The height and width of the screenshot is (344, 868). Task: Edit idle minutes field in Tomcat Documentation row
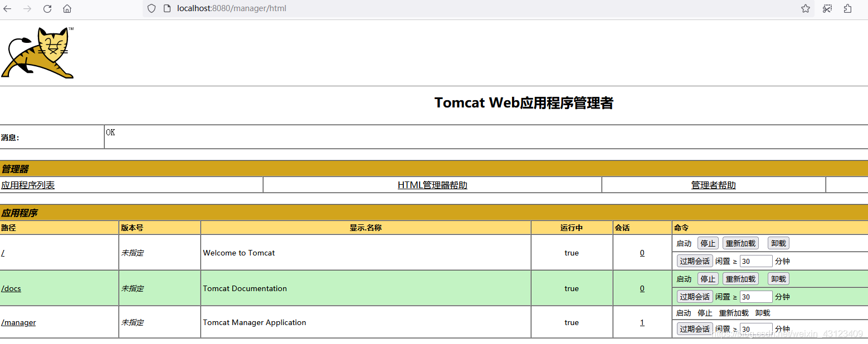coord(756,297)
